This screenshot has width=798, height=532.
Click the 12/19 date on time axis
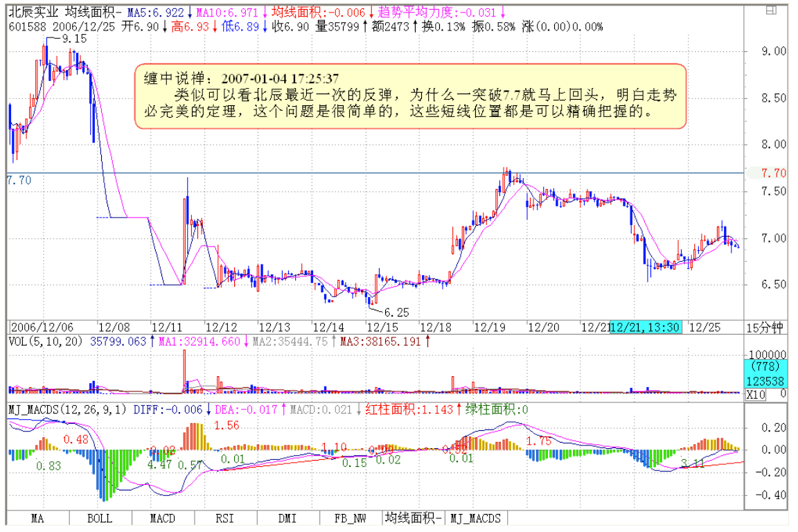[x=490, y=328]
